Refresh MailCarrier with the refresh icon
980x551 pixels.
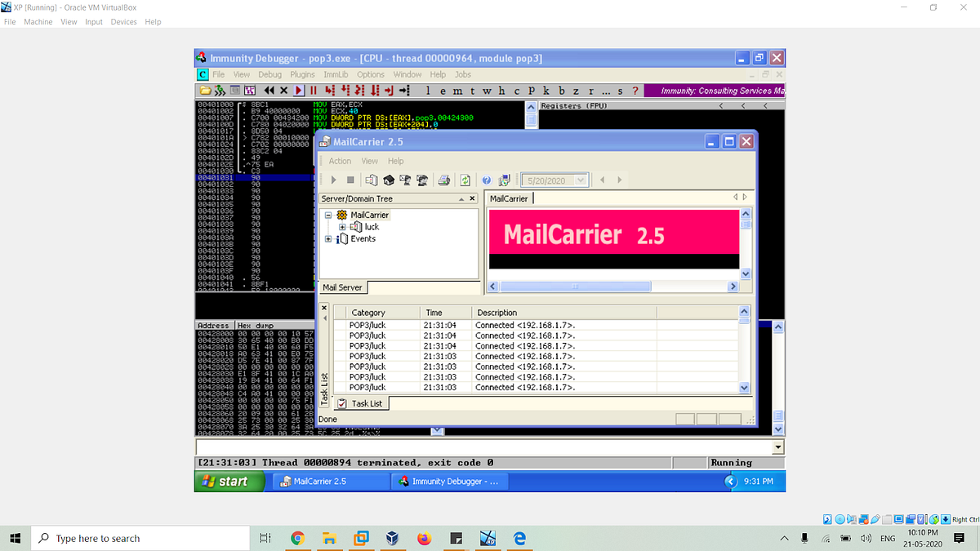[x=465, y=180]
